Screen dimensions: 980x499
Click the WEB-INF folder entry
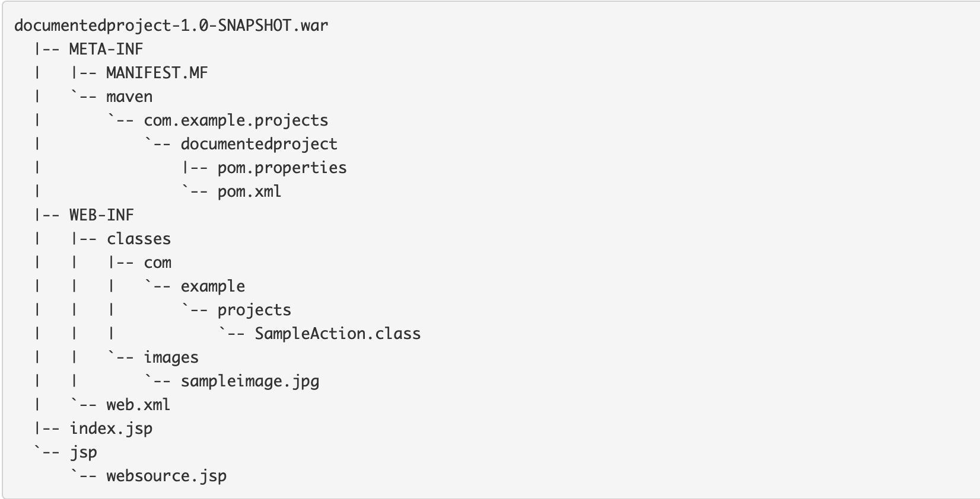click(101, 215)
